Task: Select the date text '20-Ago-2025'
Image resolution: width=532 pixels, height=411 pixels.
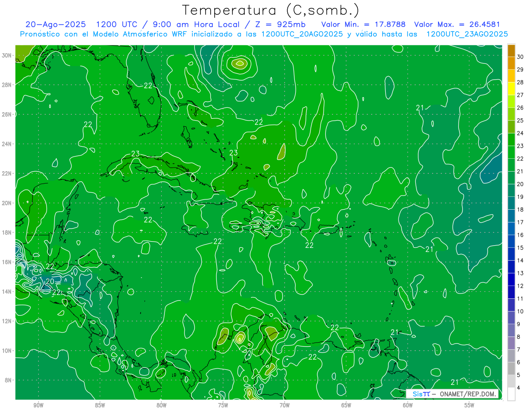Action: [56, 25]
